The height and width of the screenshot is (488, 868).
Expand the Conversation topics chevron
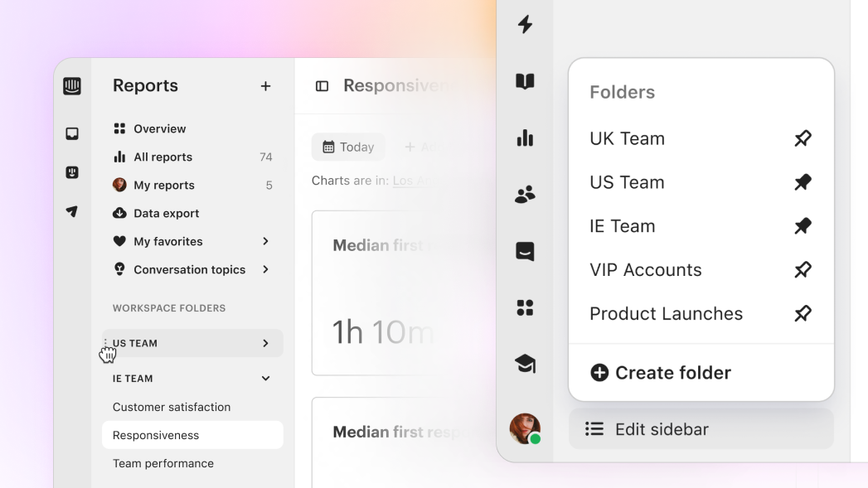point(265,269)
